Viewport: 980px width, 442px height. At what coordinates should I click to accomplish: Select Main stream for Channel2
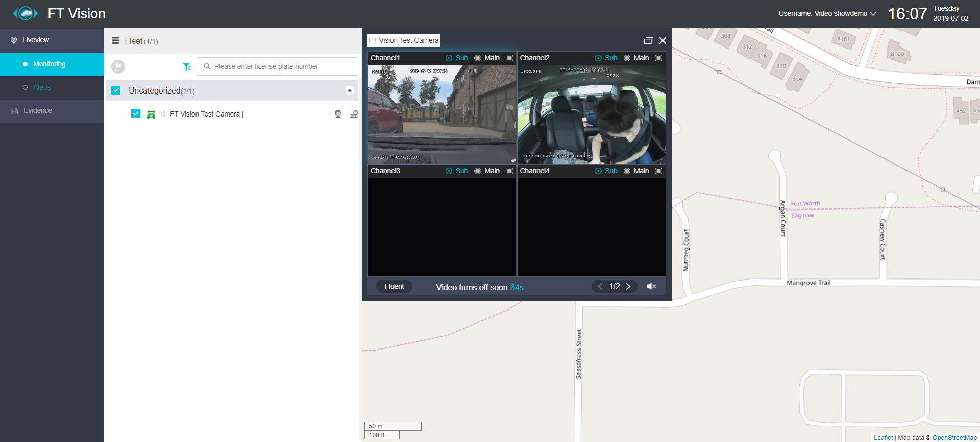click(636, 58)
